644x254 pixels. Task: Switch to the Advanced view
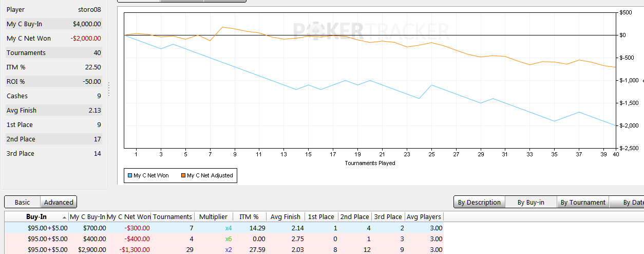click(x=59, y=202)
